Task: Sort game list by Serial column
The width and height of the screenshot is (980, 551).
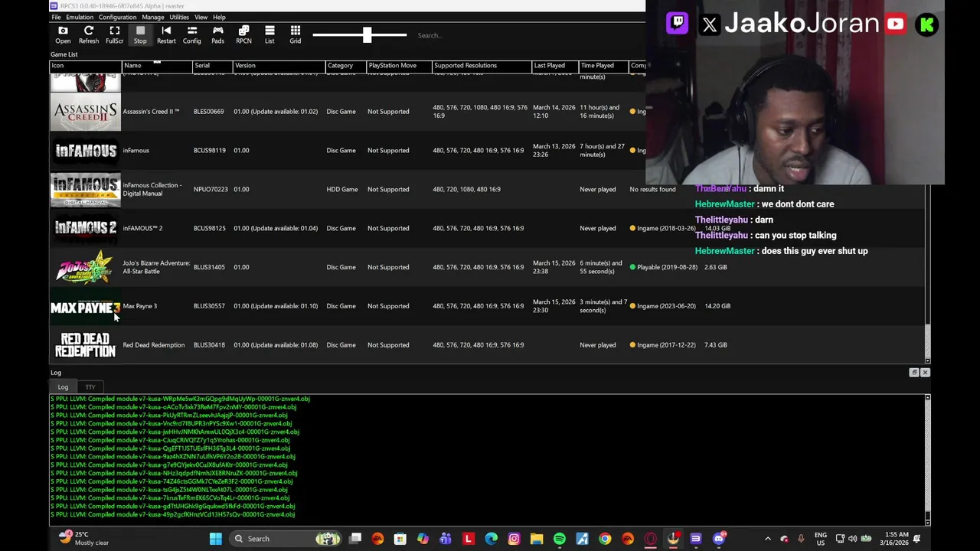Action: pyautogui.click(x=211, y=66)
